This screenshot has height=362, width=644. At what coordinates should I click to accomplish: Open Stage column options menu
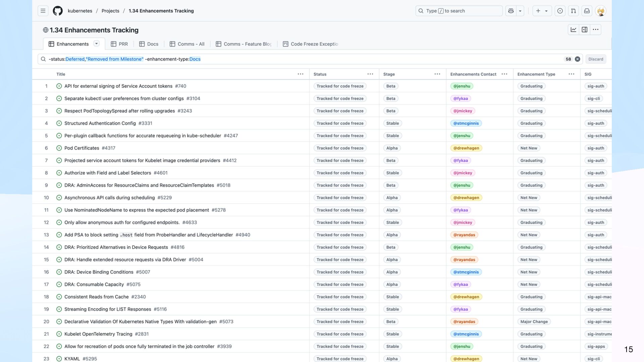pyautogui.click(x=437, y=74)
